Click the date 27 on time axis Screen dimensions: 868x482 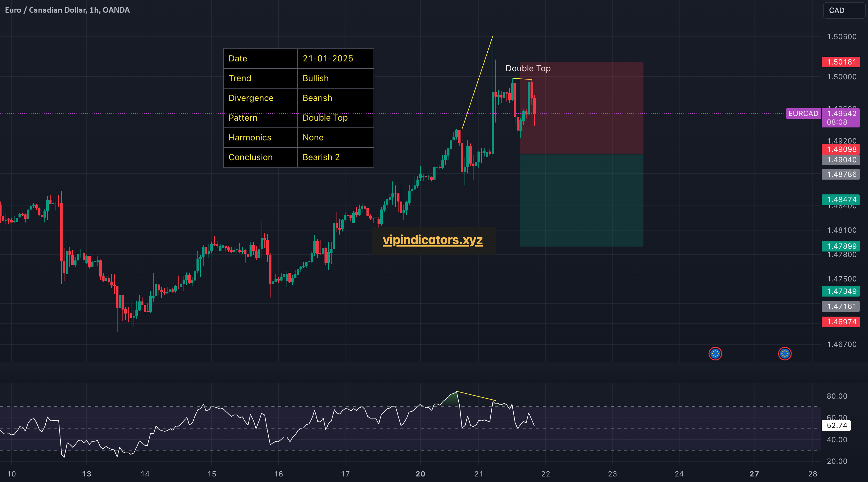point(754,474)
